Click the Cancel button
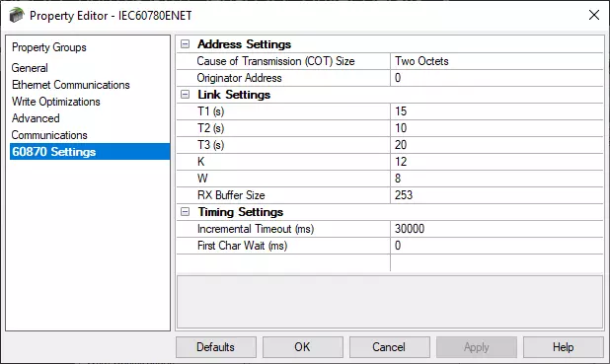This screenshot has width=610, height=364. click(390, 347)
